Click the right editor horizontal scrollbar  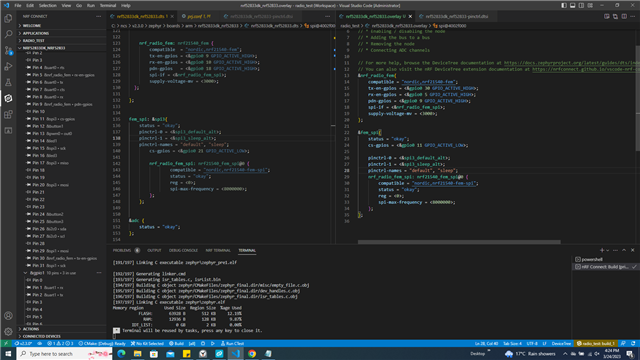(459, 242)
